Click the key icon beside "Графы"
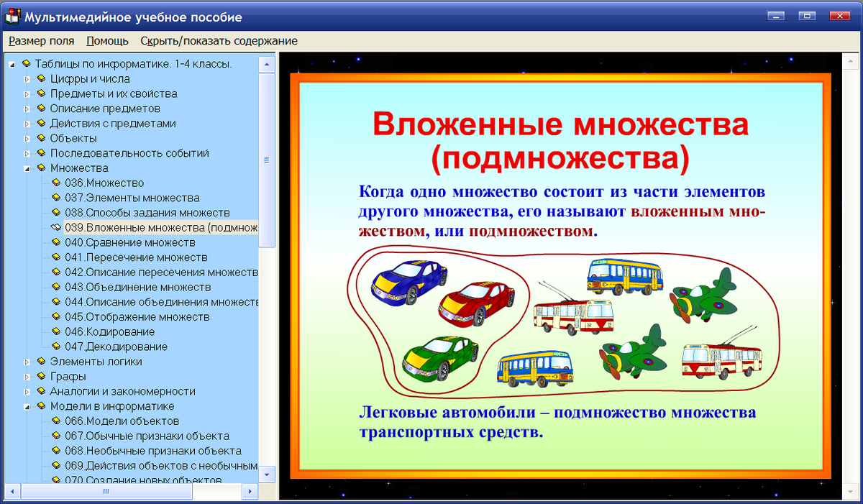Image resolution: width=863 pixels, height=504 pixels. (40, 377)
